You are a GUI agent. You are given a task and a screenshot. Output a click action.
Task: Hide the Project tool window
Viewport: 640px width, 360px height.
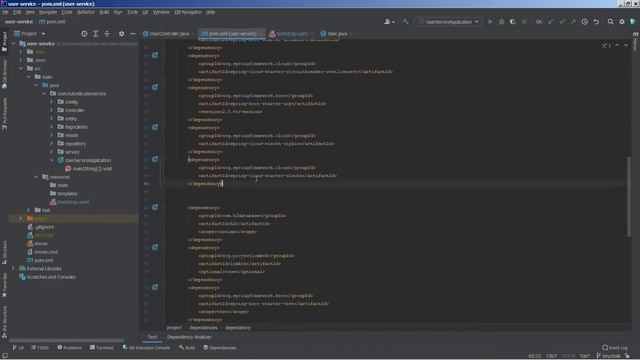[133, 33]
